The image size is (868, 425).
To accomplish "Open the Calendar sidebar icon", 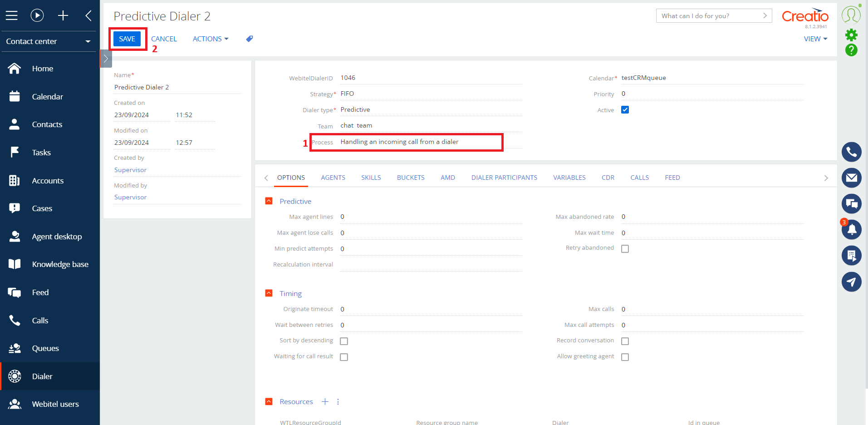I will 15,97.
